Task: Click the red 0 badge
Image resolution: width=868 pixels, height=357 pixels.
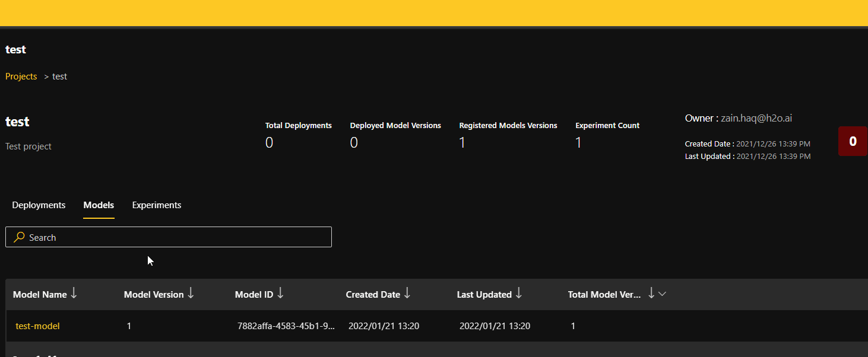Action: (853, 141)
